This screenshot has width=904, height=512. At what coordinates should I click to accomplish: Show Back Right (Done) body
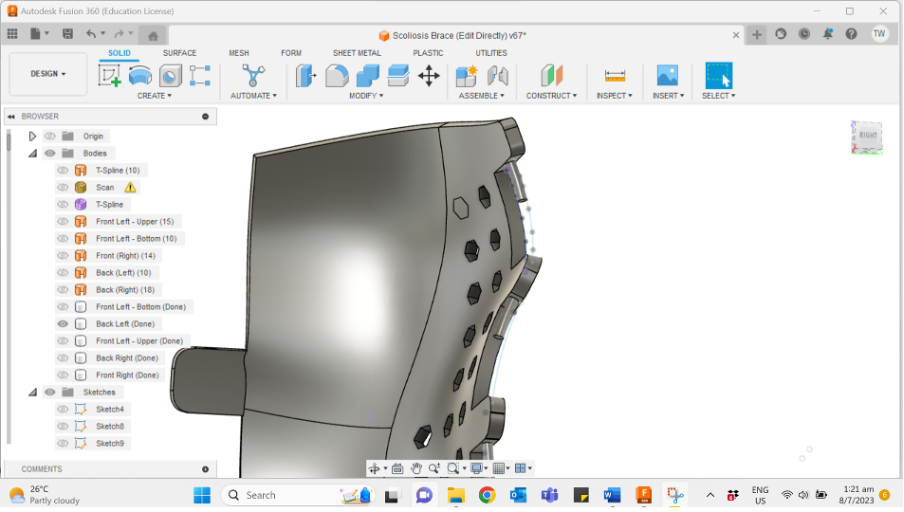tap(63, 358)
